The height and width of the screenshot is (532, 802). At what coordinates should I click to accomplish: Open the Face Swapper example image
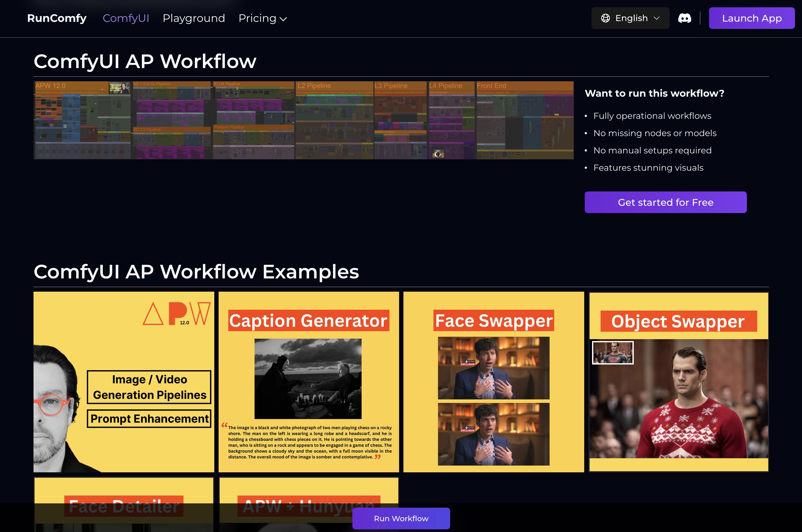click(x=493, y=382)
